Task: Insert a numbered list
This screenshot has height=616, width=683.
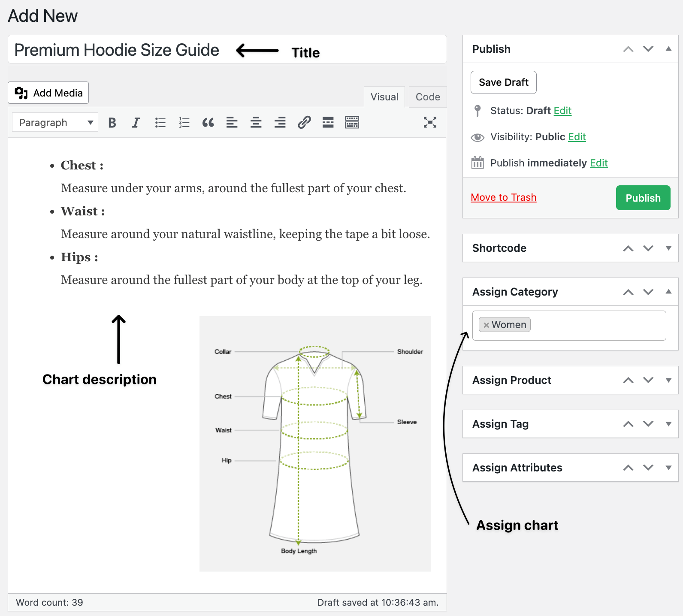Action: point(184,123)
